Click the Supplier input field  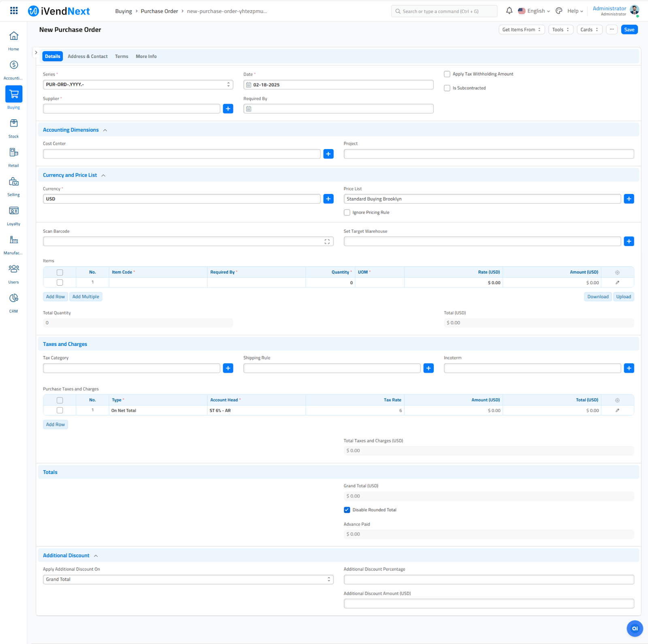point(132,109)
